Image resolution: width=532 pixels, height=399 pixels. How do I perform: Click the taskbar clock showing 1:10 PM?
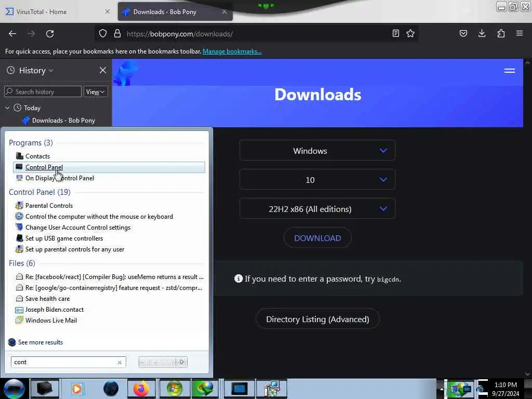coord(506,389)
